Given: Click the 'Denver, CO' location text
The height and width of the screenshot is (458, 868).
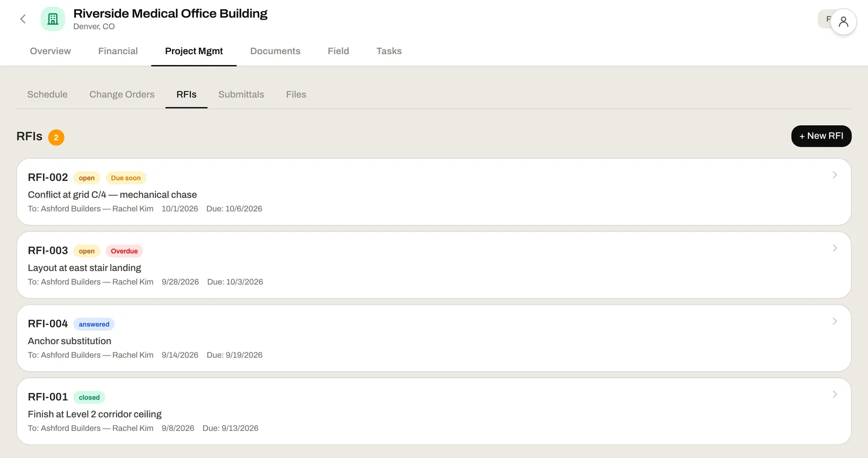Looking at the screenshot, I should pyautogui.click(x=94, y=27).
